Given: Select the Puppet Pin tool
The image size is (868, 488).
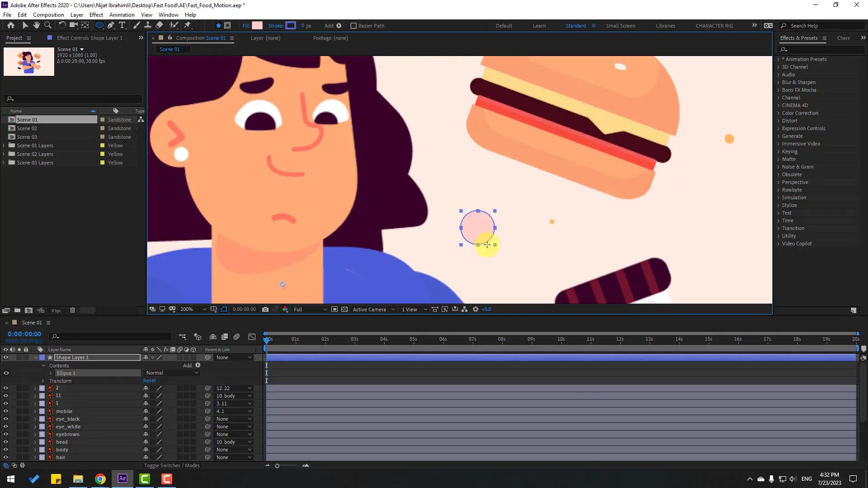Looking at the screenshot, I should (x=187, y=25).
